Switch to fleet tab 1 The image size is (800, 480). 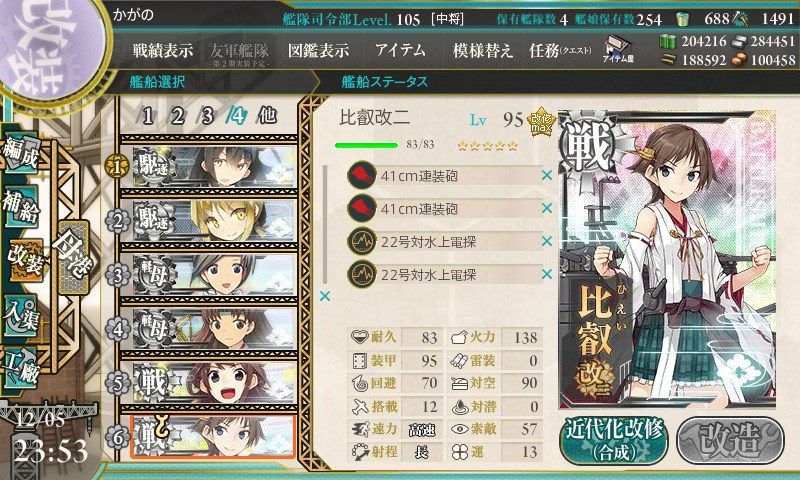(x=148, y=116)
